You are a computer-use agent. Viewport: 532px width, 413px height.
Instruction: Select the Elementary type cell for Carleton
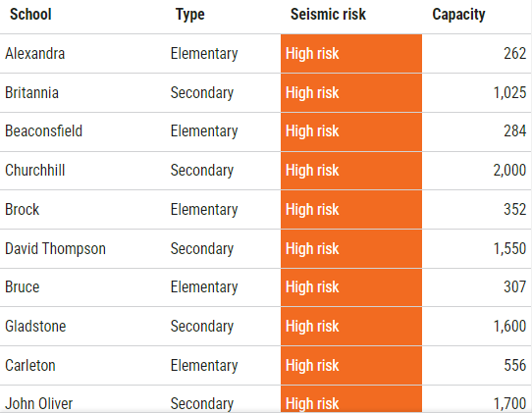point(204,366)
